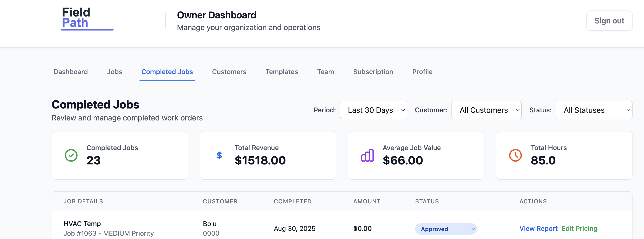Image resolution: width=644 pixels, height=239 pixels.
Task: Click the Sign out button
Action: click(609, 21)
